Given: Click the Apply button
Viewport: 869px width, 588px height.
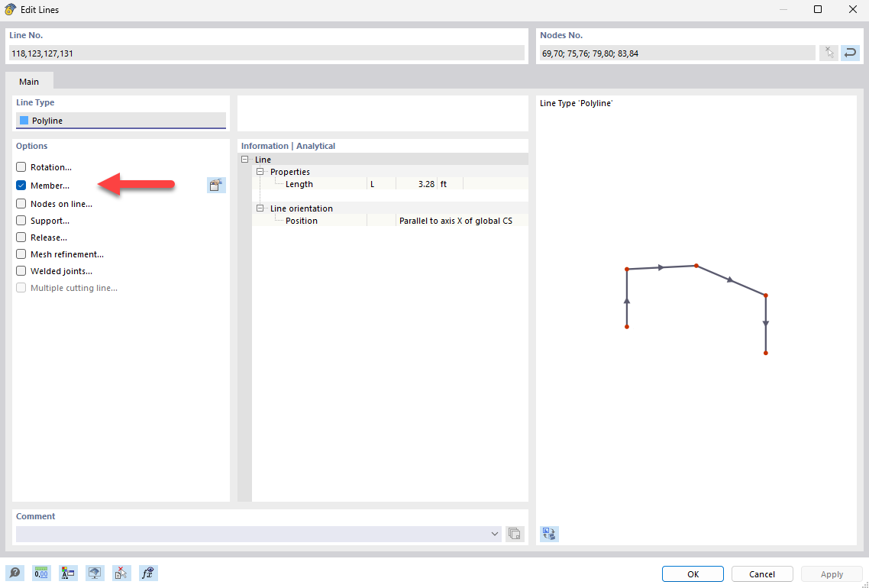Looking at the screenshot, I should 832,573.
